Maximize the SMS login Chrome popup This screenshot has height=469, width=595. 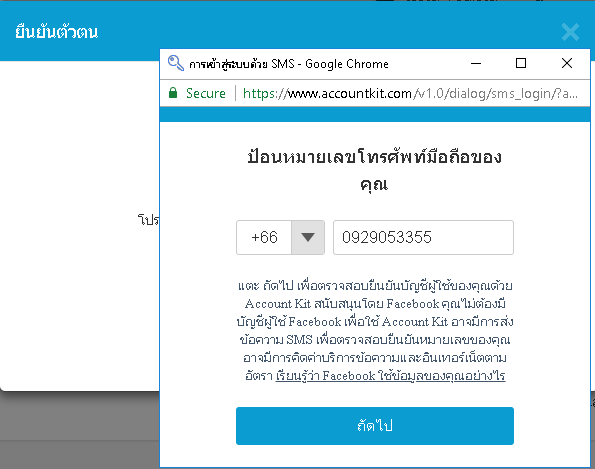coord(521,63)
